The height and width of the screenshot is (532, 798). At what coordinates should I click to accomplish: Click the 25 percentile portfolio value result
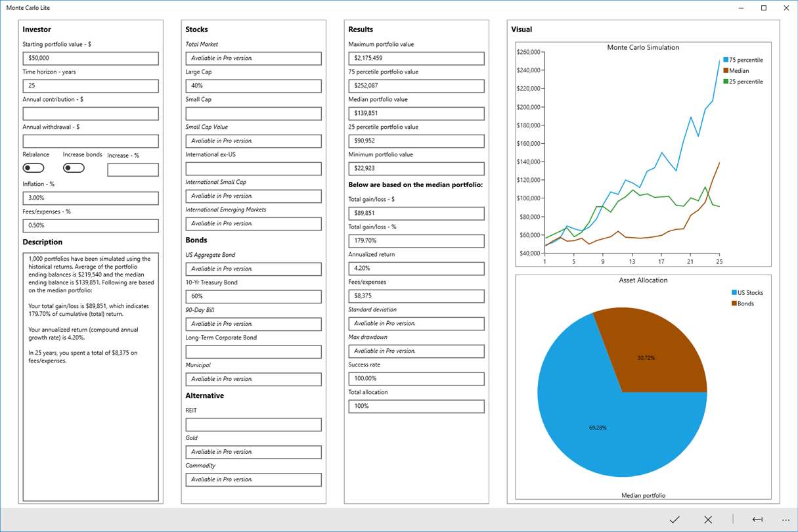416,141
